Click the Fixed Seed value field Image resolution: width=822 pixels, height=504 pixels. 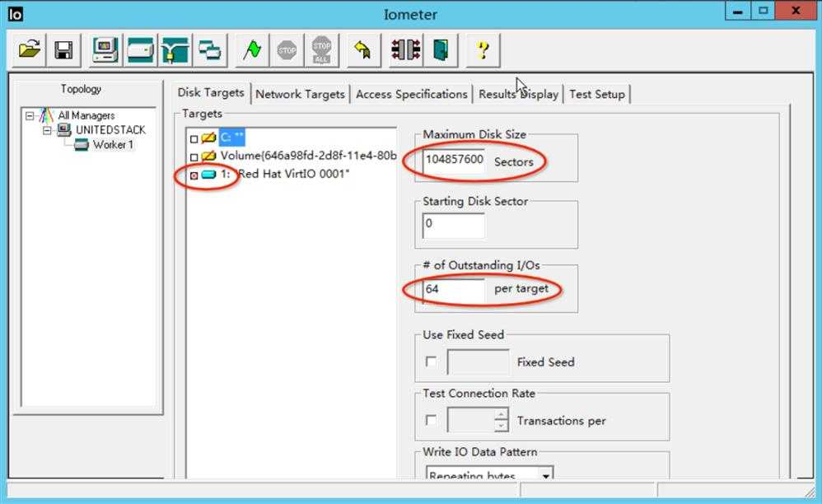[478, 362]
